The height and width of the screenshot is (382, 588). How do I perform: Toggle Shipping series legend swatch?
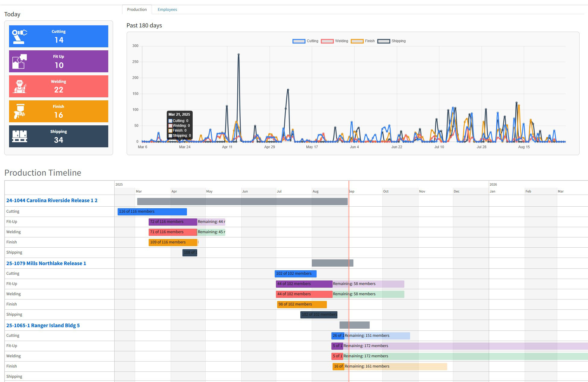point(384,41)
